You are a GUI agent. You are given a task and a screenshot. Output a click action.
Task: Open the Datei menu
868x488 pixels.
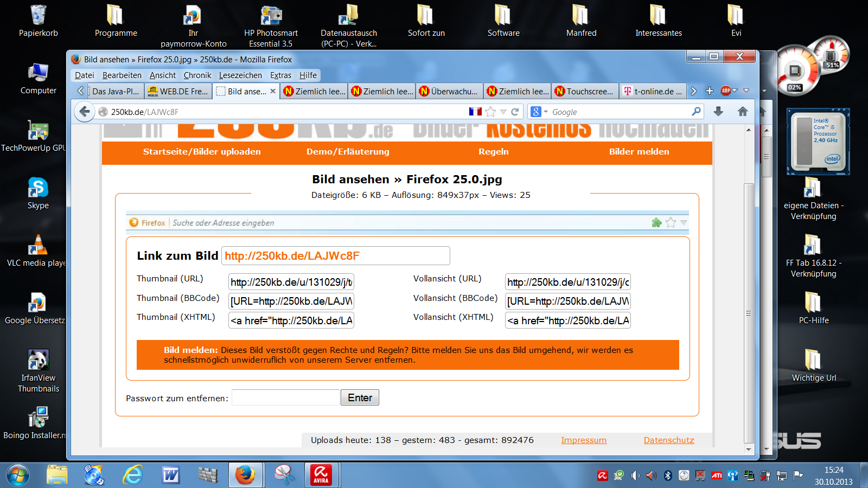point(84,75)
